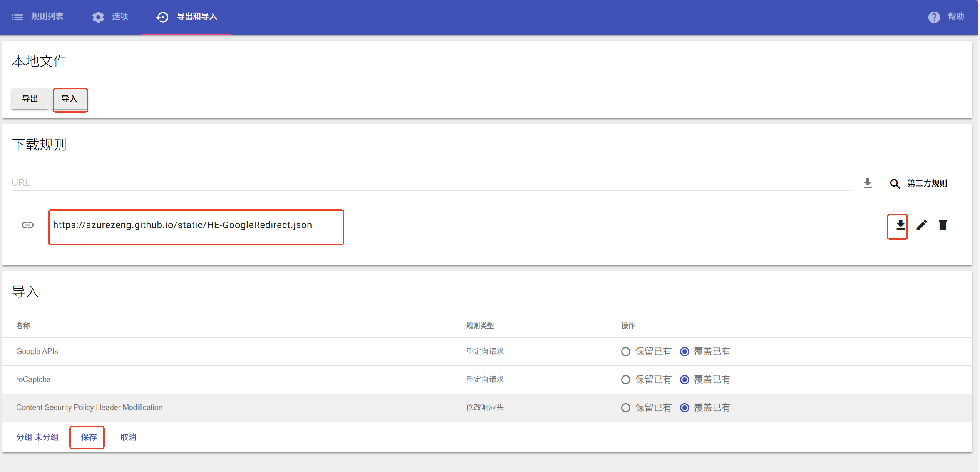Click the download icon next to URL field
This screenshot has width=980, height=472.
coord(867,183)
